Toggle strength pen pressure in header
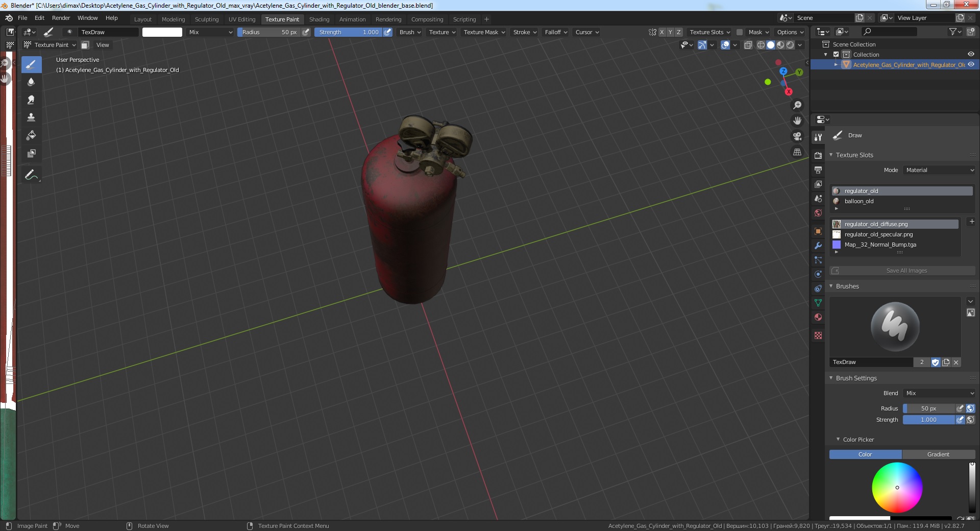Viewport: 980px width, 531px height. tap(387, 32)
